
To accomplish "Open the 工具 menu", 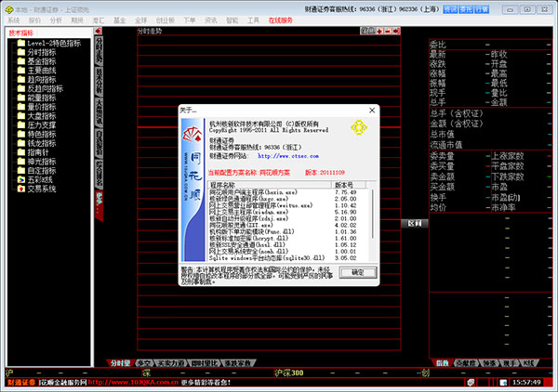I will coord(253,20).
